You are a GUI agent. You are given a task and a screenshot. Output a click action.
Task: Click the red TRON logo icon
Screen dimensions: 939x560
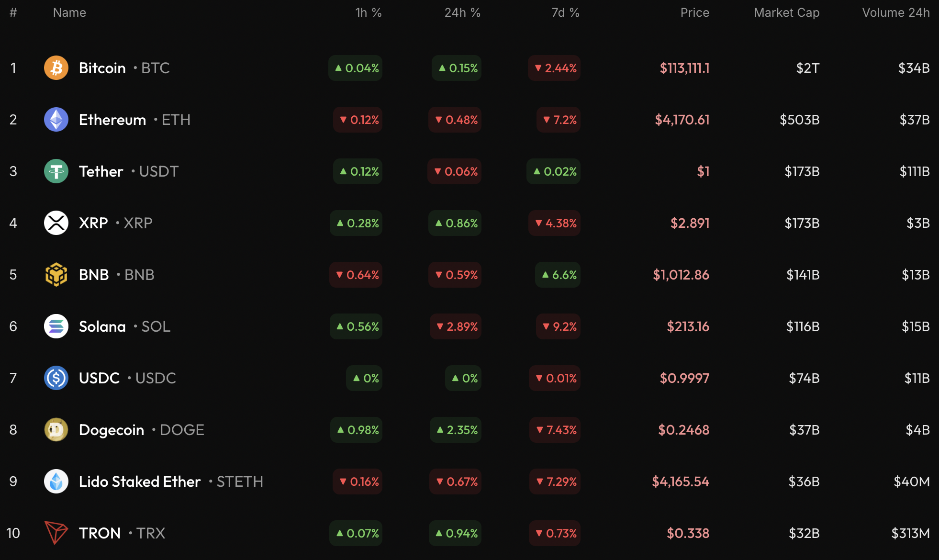point(56,533)
